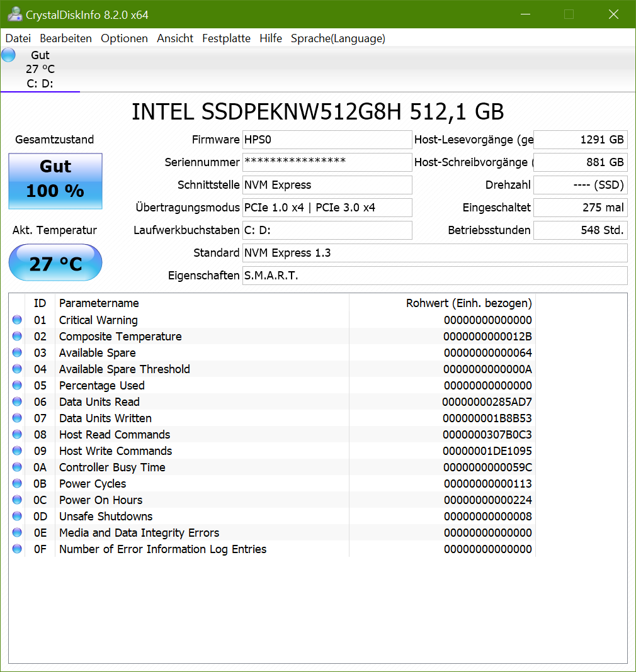Viewport: 636px width, 672px height.
Task: Click the Firmware field showing HPS0
Action: pos(327,140)
